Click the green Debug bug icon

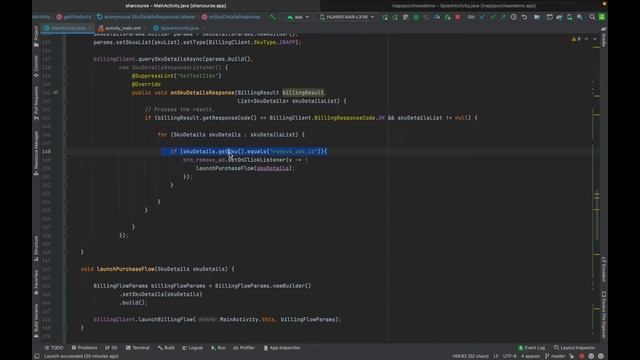coord(416,17)
